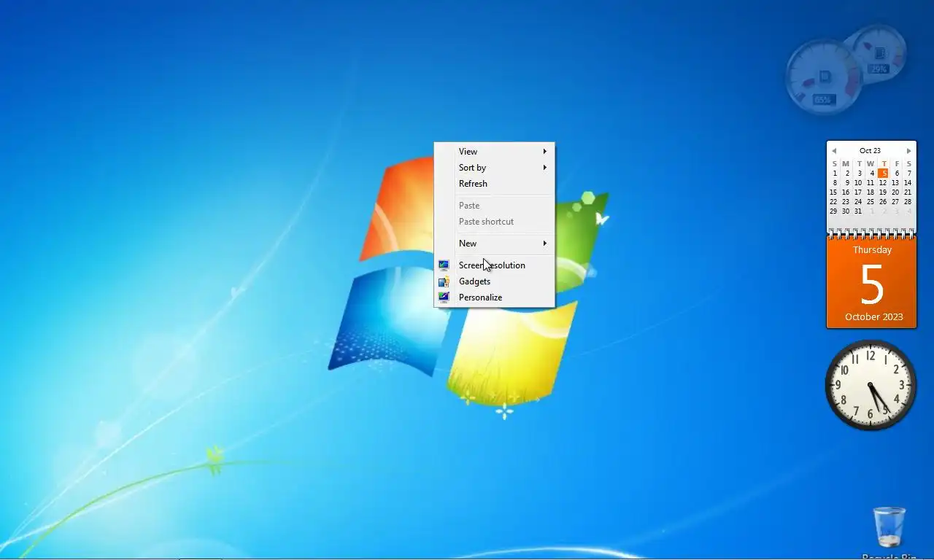Screen dimensions: 934x560
Task: Click the large CPU meter gauge showing 65%
Action: point(824,77)
